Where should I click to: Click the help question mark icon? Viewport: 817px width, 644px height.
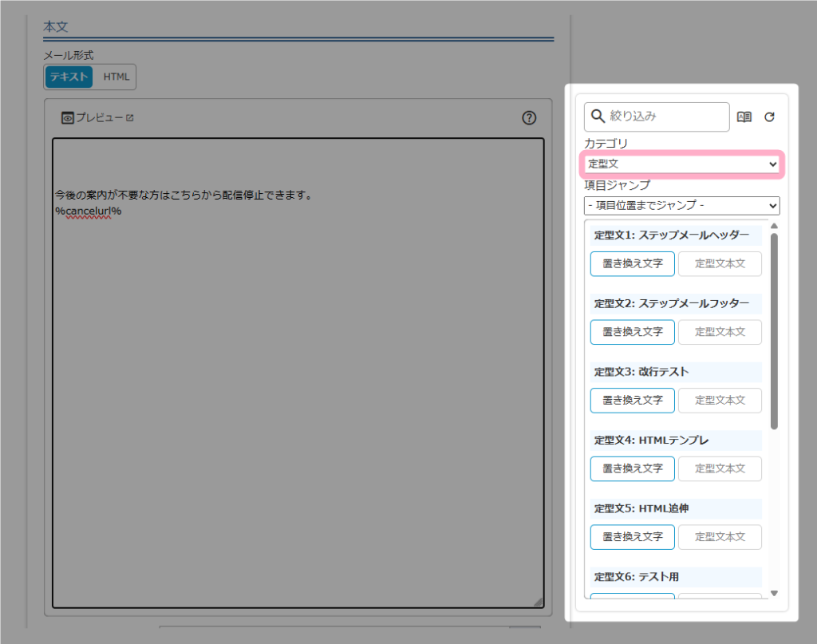coord(529,118)
